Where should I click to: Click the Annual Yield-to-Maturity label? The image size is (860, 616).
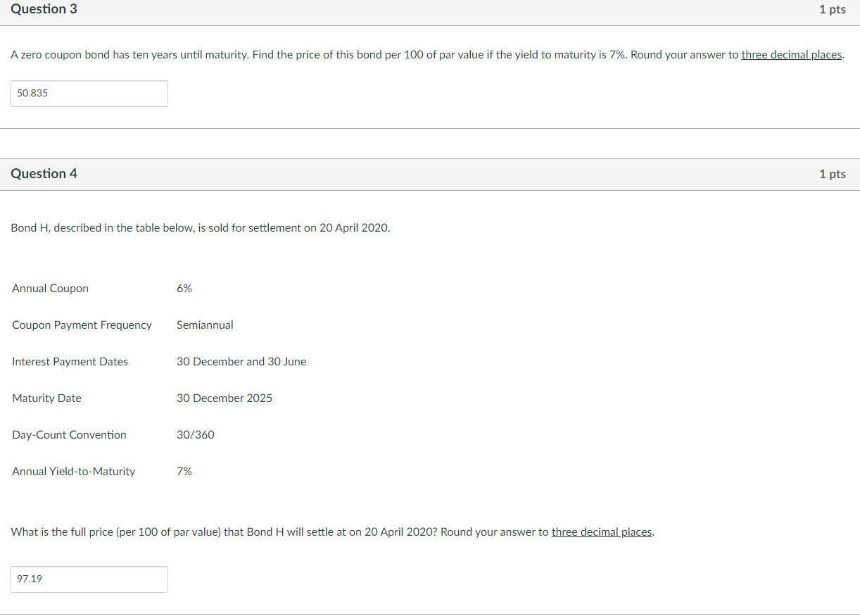pos(74,472)
